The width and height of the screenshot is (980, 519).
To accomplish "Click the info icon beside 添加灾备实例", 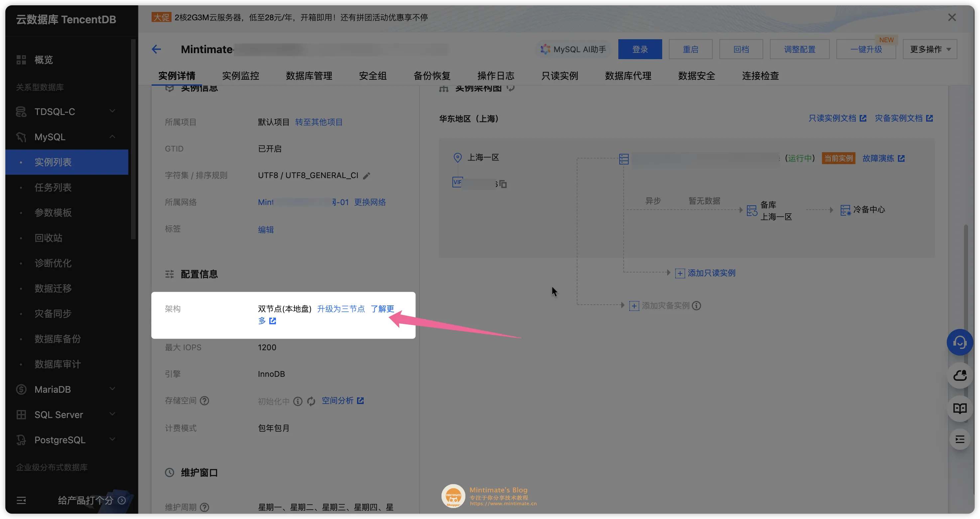I will (696, 305).
